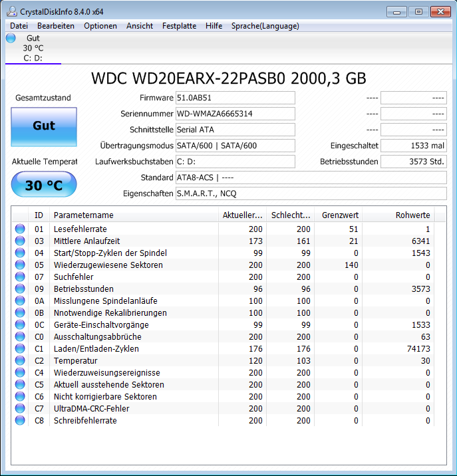Click the Eigenschaften field S.M.A.R.T., NCQ

pyautogui.click(x=311, y=193)
